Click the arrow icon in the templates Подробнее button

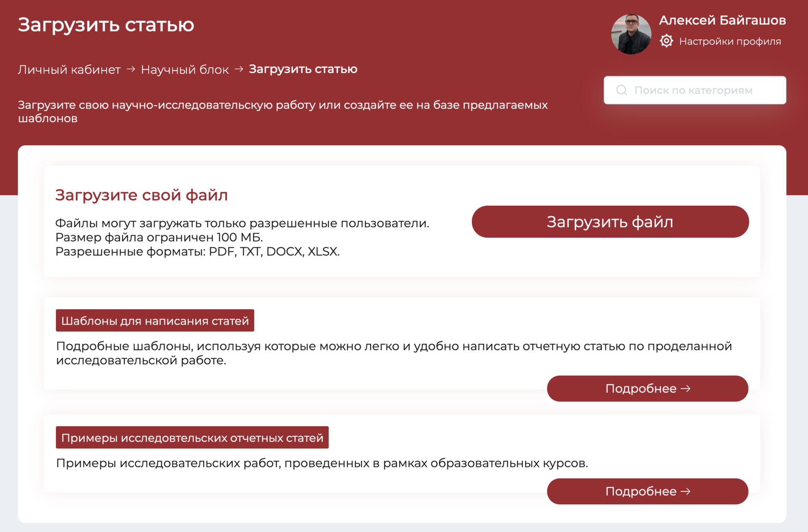pyautogui.click(x=686, y=389)
